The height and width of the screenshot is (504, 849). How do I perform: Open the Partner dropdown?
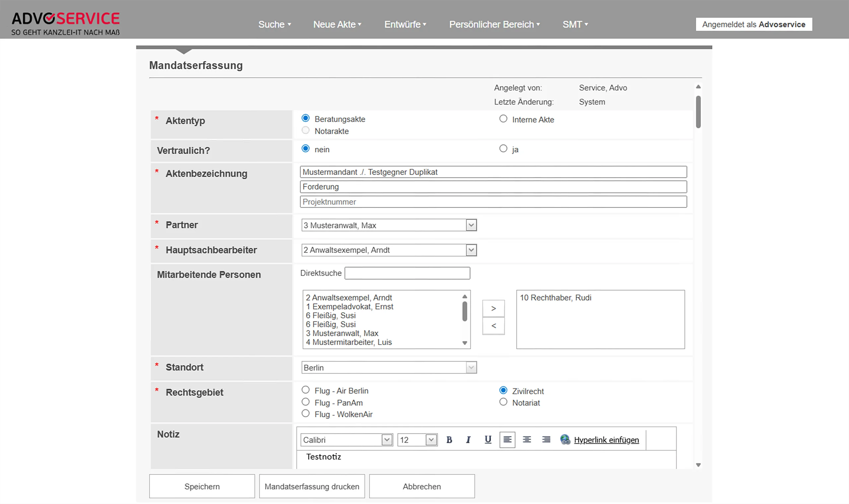click(x=471, y=225)
